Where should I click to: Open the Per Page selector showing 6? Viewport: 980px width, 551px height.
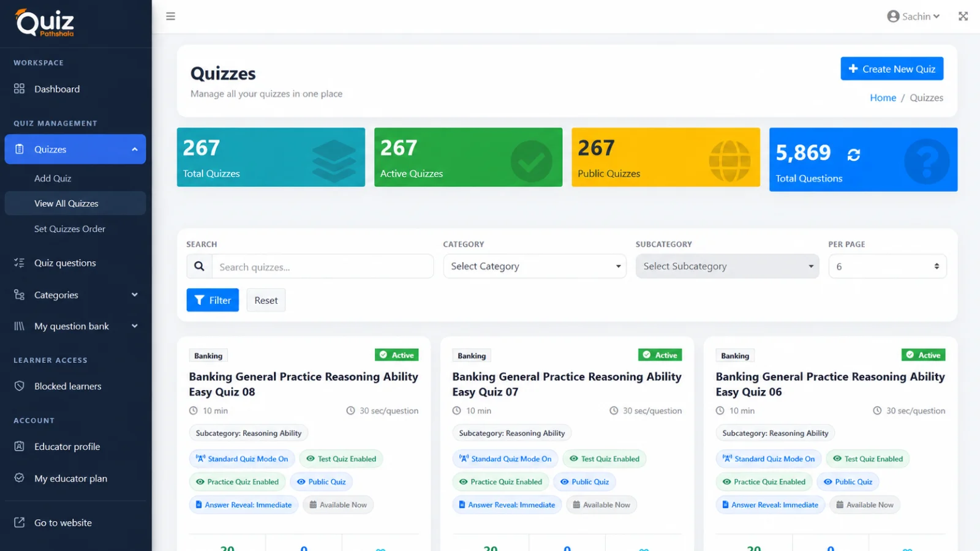tap(888, 266)
